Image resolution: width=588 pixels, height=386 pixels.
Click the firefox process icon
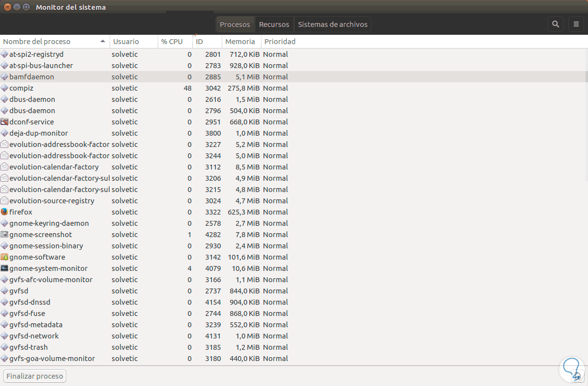[4, 212]
